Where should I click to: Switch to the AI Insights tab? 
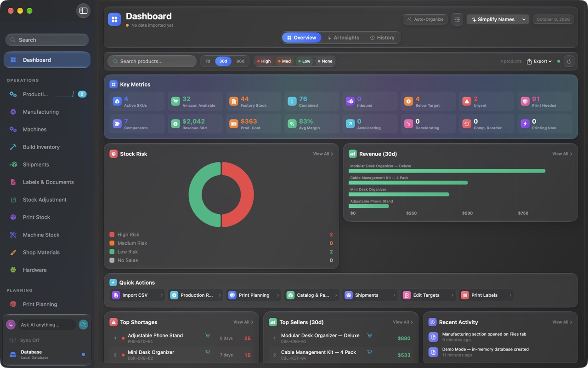click(343, 38)
